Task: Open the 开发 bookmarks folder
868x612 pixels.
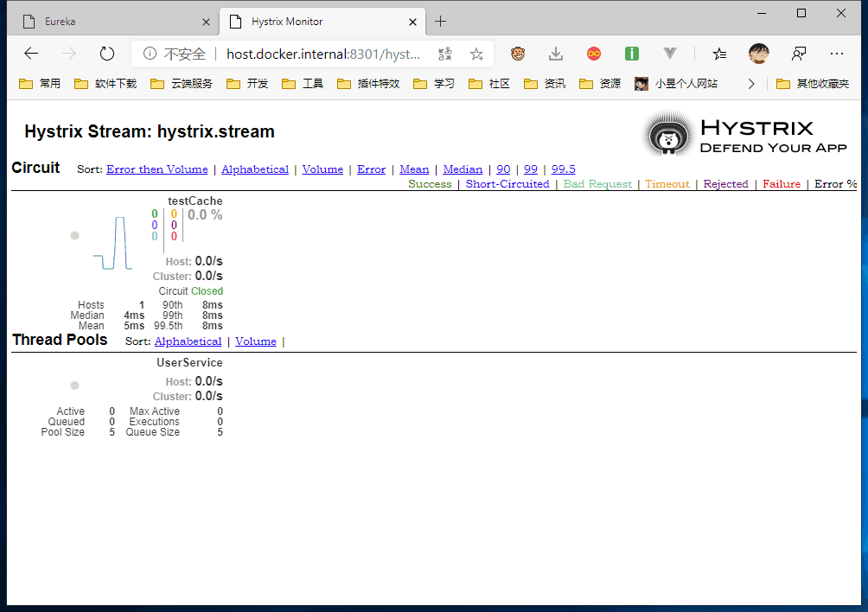Action: pyautogui.click(x=247, y=84)
